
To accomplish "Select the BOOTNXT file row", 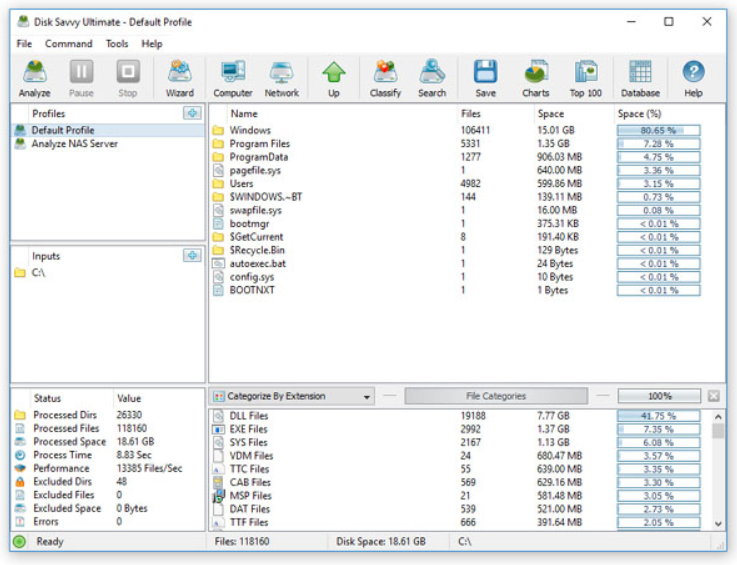I will pyautogui.click(x=456, y=290).
